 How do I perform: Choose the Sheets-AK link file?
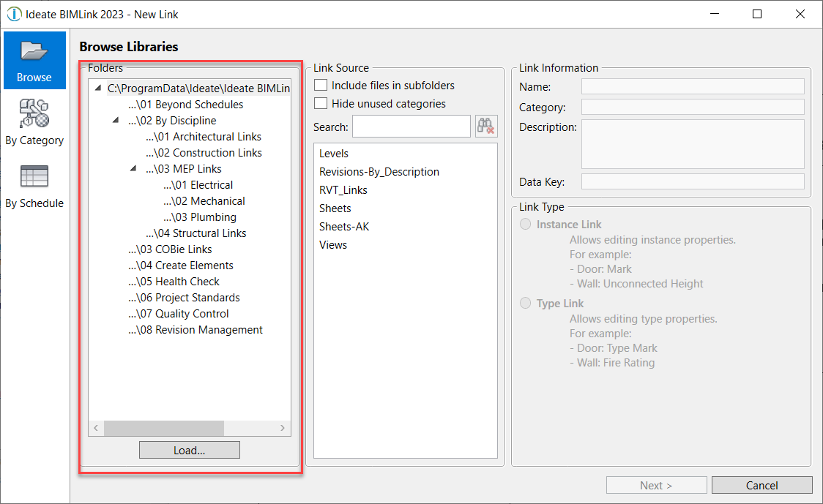344,227
